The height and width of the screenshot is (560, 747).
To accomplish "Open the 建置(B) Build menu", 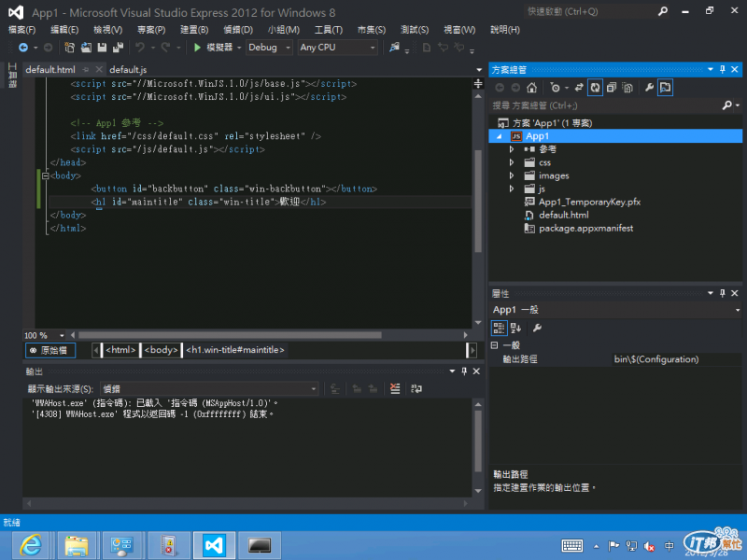I will coord(194,30).
